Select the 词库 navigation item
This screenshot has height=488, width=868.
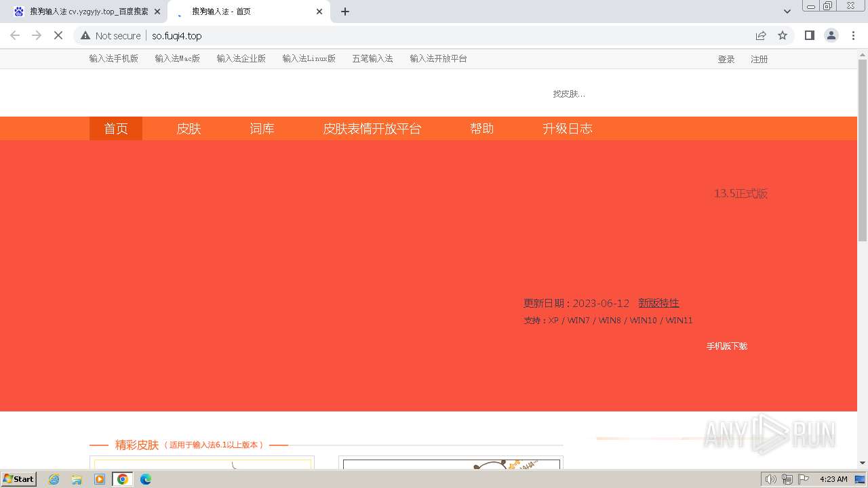coord(262,129)
